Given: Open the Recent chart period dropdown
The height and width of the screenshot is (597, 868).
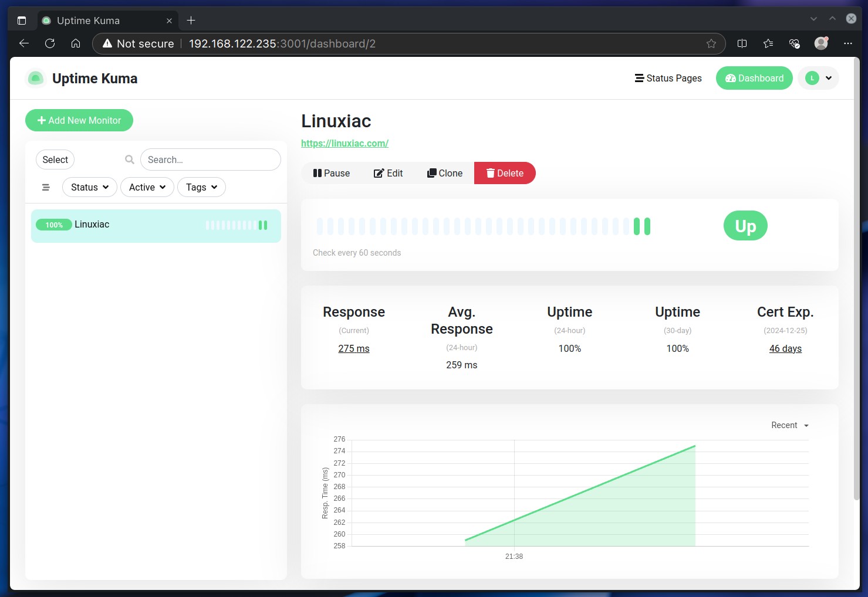Looking at the screenshot, I should pos(790,425).
